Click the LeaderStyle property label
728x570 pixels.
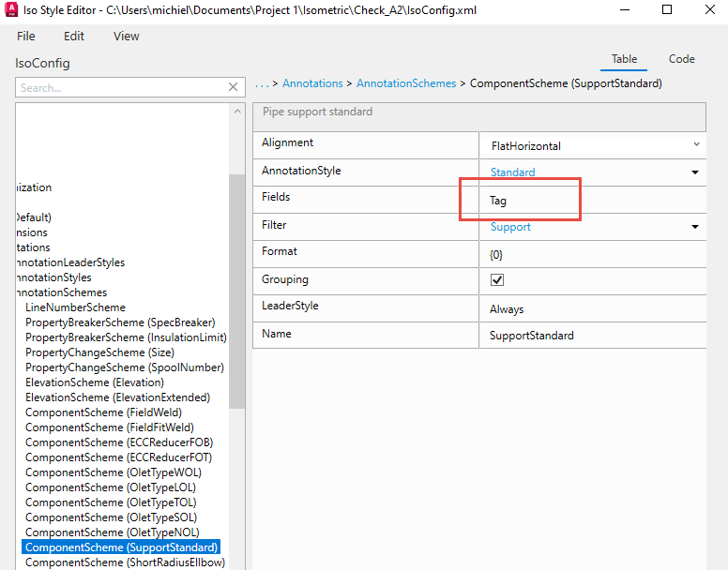[x=290, y=306]
